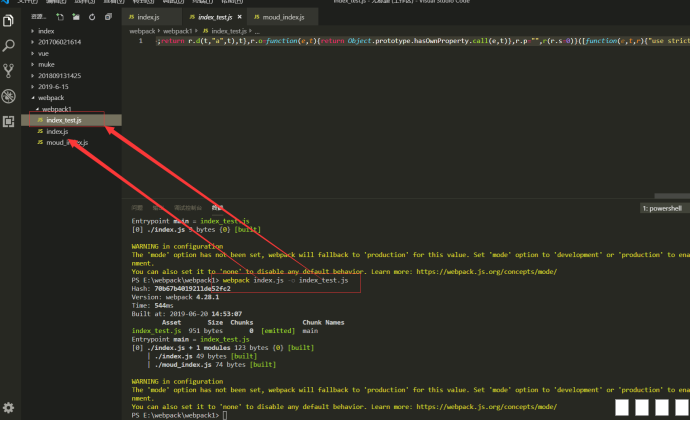
Task: Expand the muke folder
Action: (45, 64)
